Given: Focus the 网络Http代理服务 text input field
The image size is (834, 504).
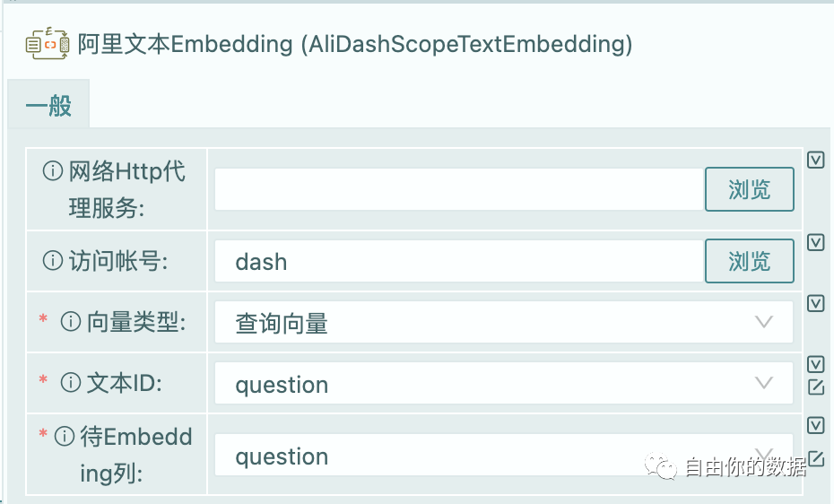Looking at the screenshot, I should [x=458, y=189].
